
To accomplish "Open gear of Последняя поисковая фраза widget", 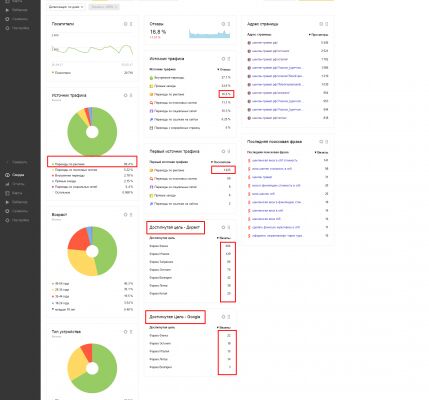I will [x=321, y=142].
